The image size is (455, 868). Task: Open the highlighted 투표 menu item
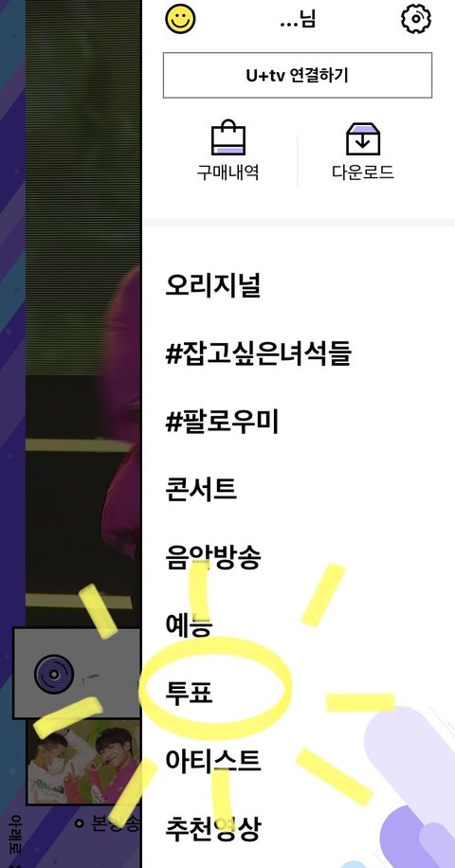pos(189,693)
